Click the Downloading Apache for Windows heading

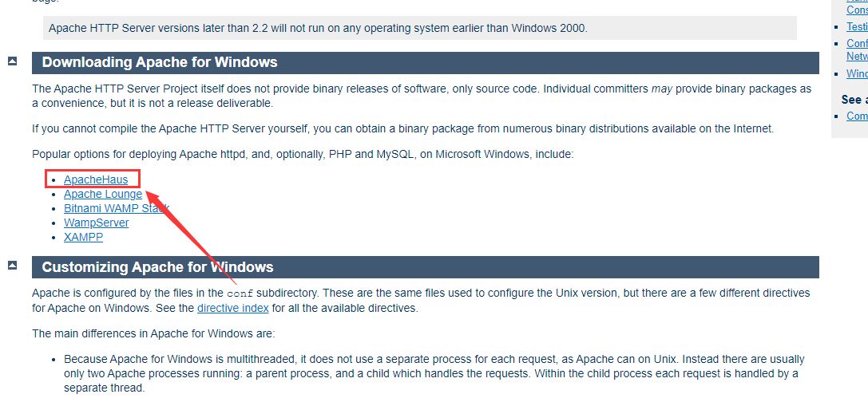tap(425, 62)
